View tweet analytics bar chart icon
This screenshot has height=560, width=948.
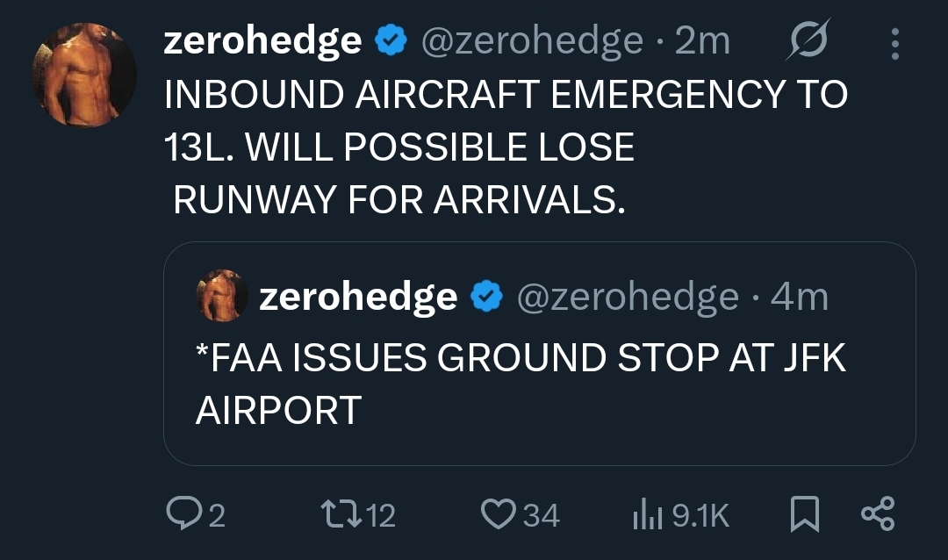[x=645, y=514]
